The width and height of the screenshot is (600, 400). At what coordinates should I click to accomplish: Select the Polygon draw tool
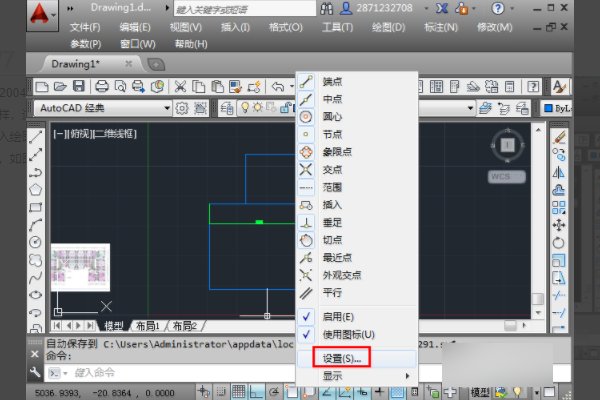(35, 190)
